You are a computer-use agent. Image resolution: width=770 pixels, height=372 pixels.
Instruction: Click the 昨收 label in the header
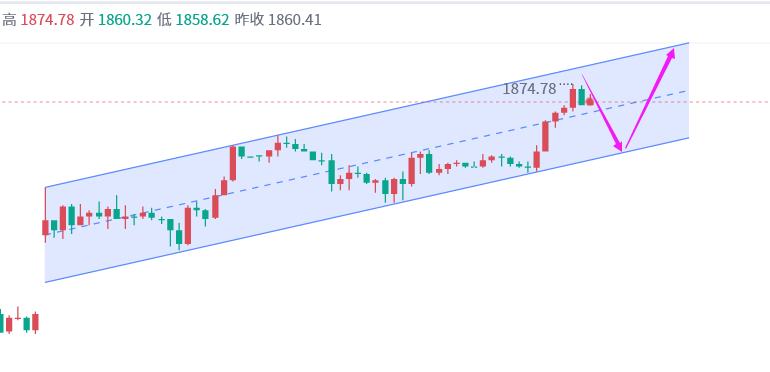pos(250,20)
